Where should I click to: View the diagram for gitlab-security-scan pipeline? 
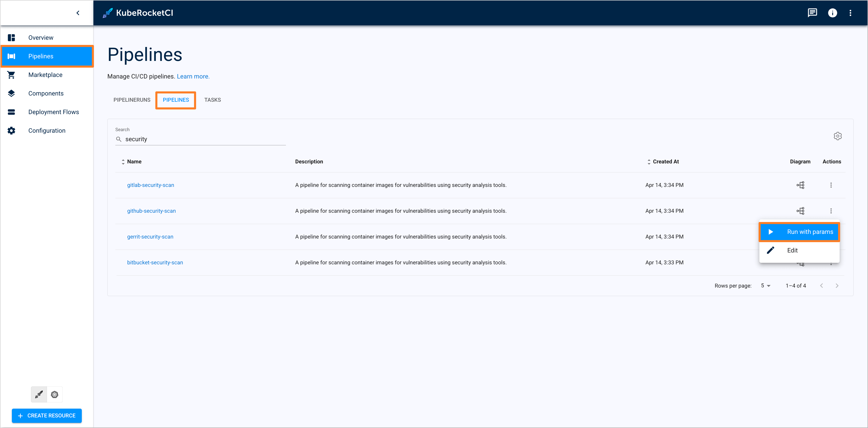coord(800,185)
